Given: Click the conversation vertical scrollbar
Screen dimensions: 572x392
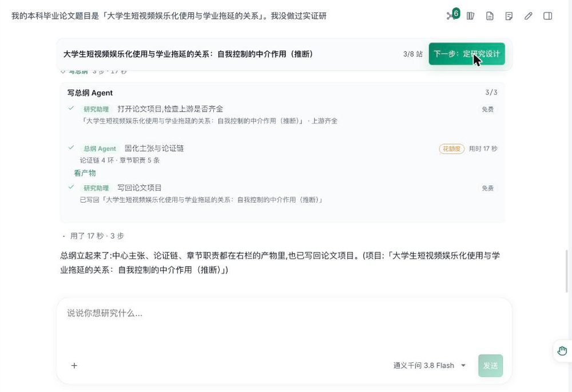Looking at the screenshot, I should click(566, 271).
